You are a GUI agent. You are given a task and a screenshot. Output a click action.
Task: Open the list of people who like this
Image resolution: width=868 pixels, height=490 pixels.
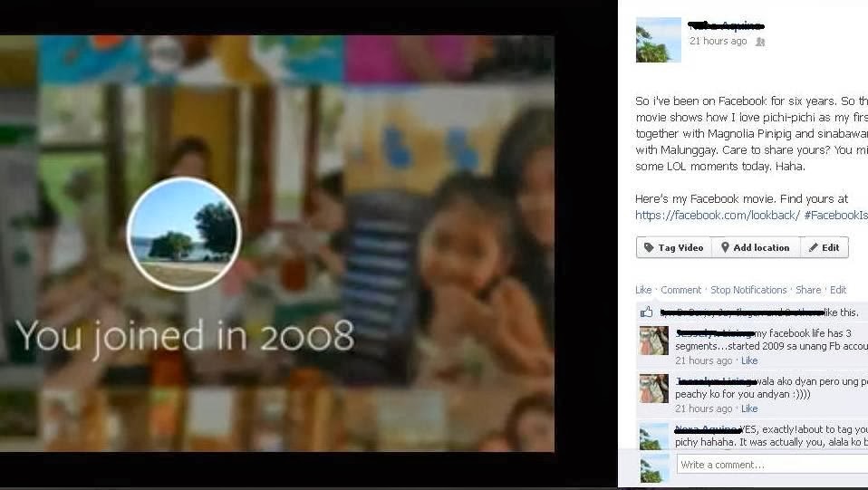(x=742, y=312)
